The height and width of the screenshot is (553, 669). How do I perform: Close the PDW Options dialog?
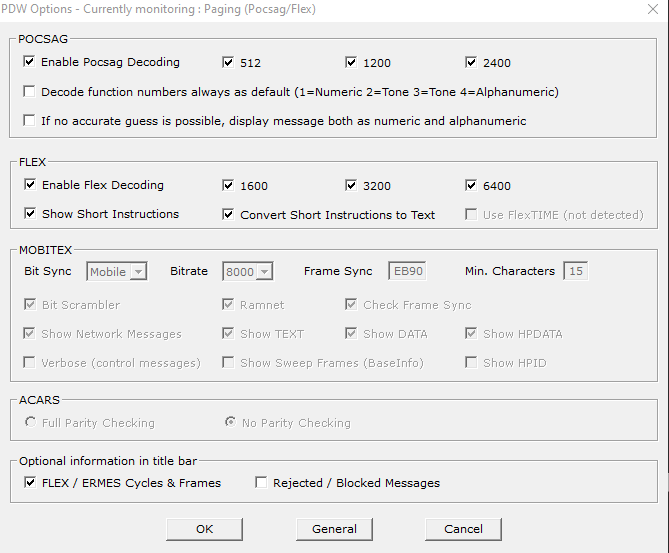point(653,9)
